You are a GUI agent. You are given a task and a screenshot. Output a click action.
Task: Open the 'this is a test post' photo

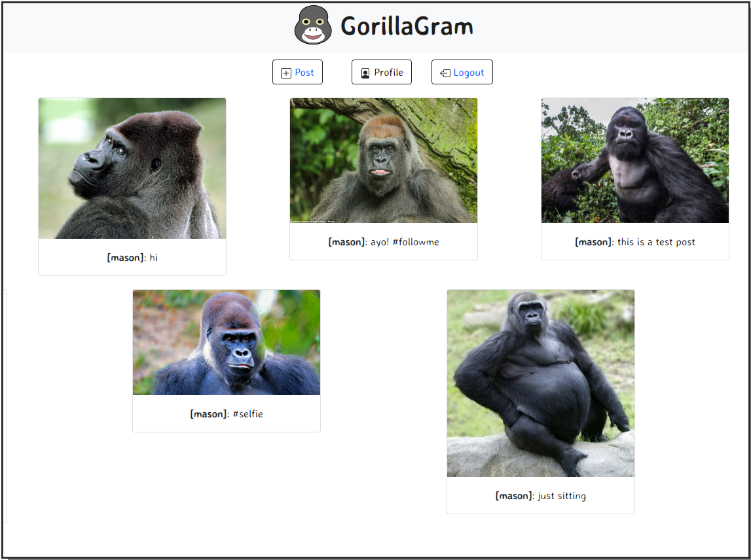[634, 160]
